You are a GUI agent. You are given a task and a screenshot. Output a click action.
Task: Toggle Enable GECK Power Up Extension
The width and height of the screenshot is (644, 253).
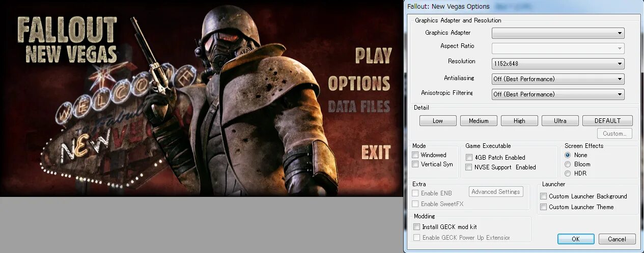(417, 238)
